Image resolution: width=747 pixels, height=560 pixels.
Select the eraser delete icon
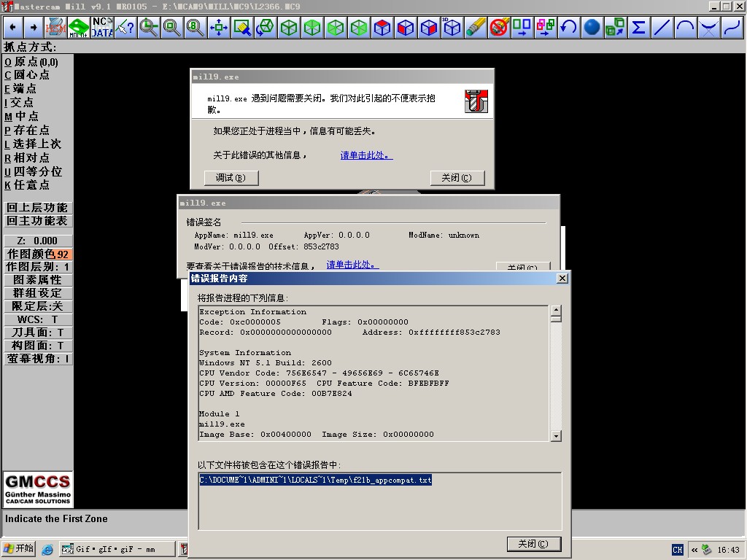coord(476,28)
